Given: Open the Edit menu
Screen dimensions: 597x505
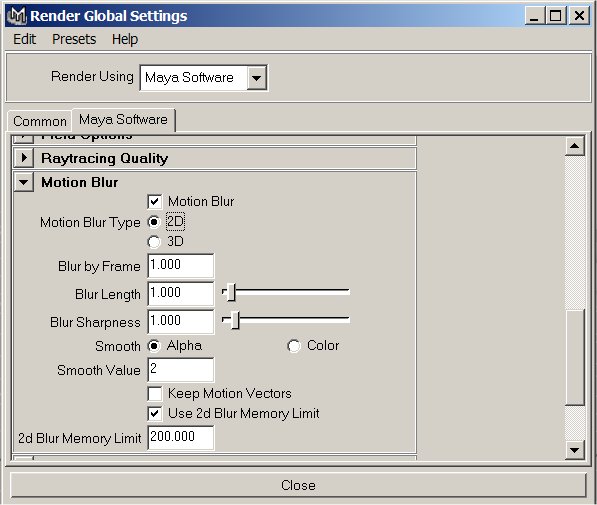Looking at the screenshot, I should point(24,39).
